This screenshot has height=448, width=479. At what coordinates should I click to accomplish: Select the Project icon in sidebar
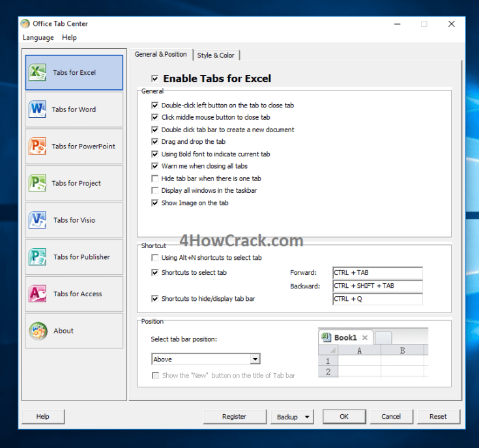click(x=38, y=183)
